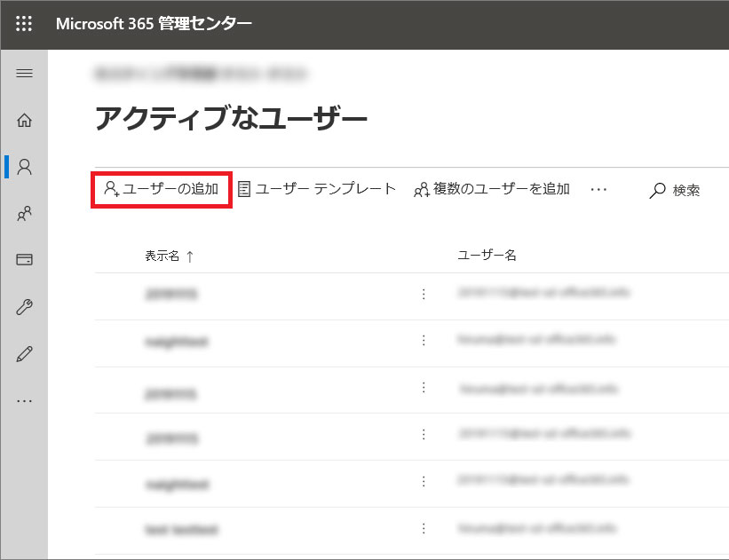Click the blurred breadcrumb above the heading

[201, 73]
